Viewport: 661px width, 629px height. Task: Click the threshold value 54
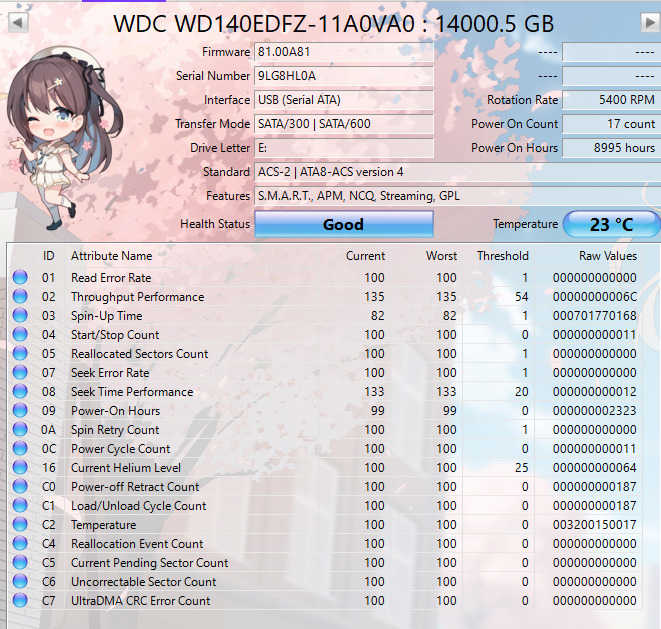point(521,297)
